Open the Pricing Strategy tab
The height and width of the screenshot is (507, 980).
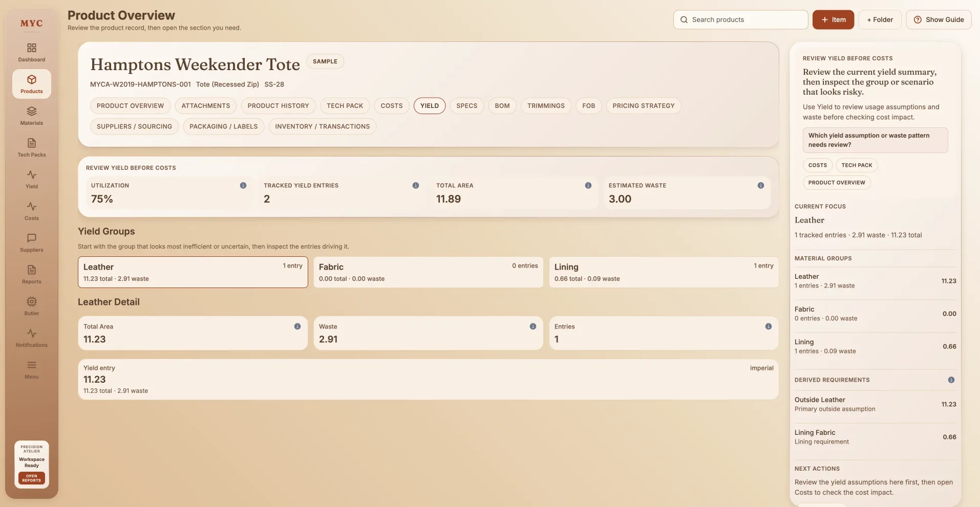644,106
